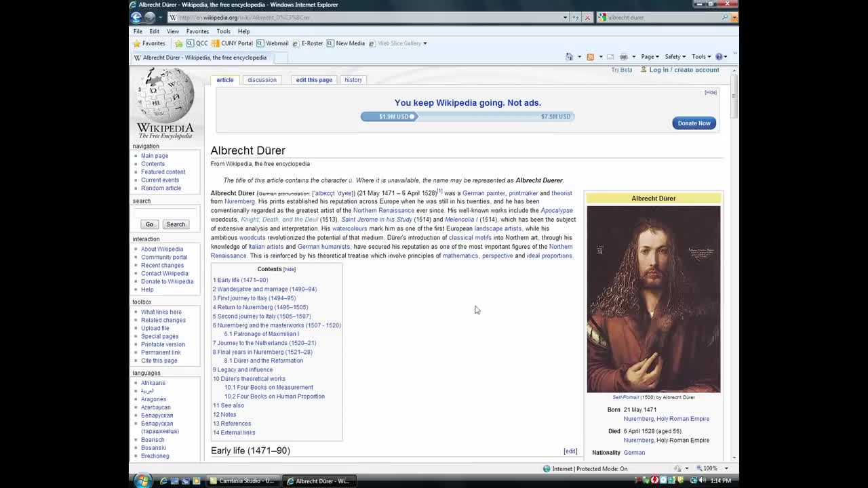Go to contents entry 9 Legacy and influence
The height and width of the screenshot is (488, 868).
point(243,370)
